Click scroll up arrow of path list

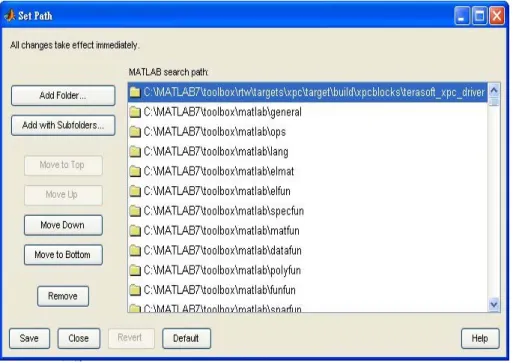(494, 90)
